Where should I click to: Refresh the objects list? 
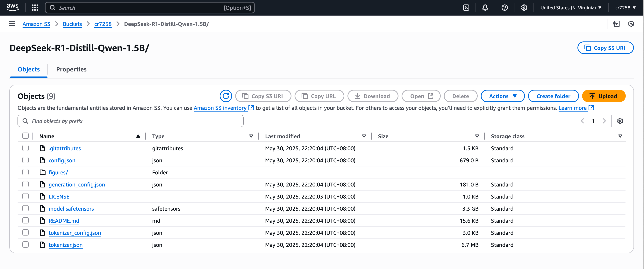[226, 96]
